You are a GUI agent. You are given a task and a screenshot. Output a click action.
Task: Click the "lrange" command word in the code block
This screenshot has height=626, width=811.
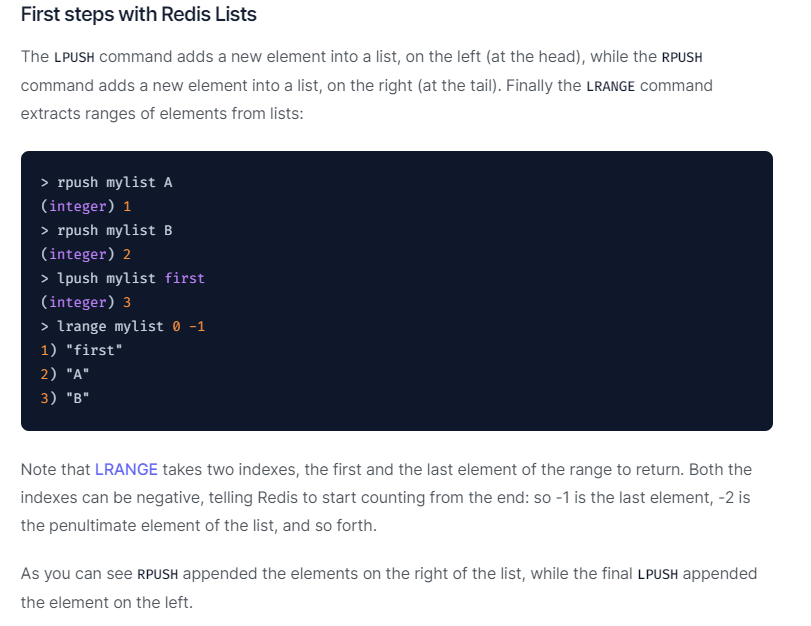pos(81,326)
